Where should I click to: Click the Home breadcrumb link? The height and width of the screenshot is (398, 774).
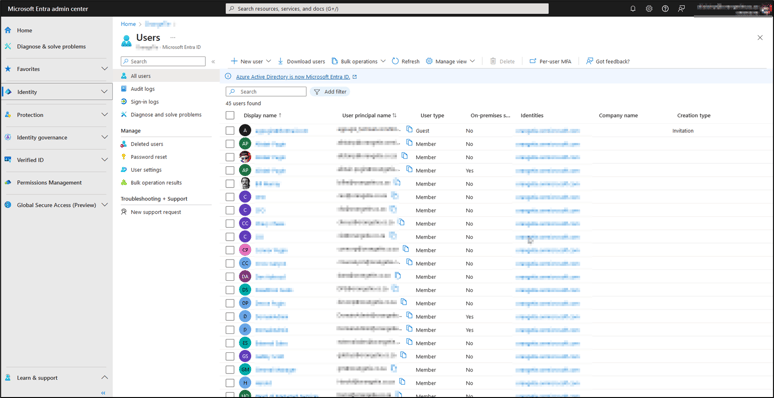click(x=128, y=24)
